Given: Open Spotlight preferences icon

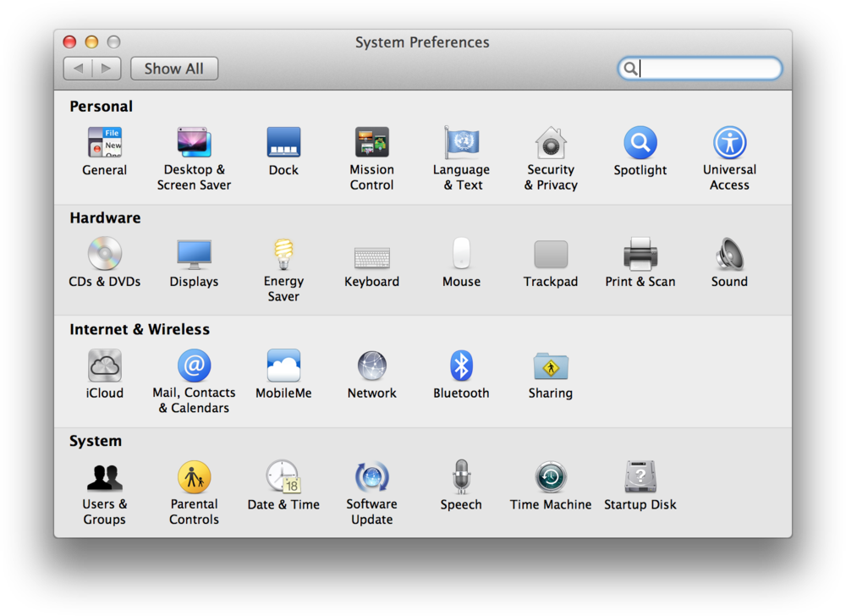Looking at the screenshot, I should (x=640, y=142).
